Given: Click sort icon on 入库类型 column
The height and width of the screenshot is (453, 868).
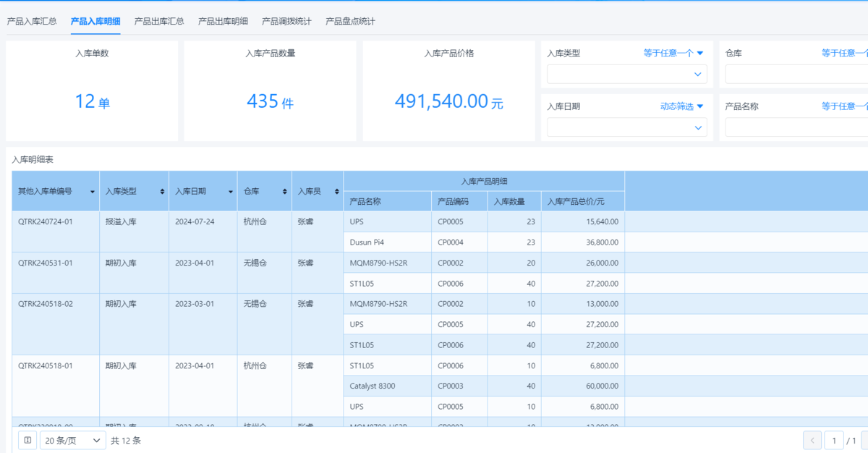Looking at the screenshot, I should [161, 192].
